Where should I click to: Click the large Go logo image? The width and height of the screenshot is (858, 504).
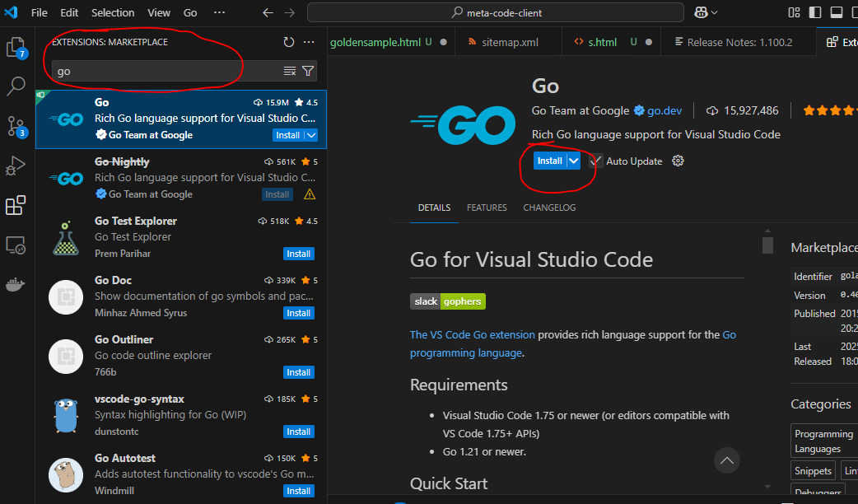click(463, 125)
